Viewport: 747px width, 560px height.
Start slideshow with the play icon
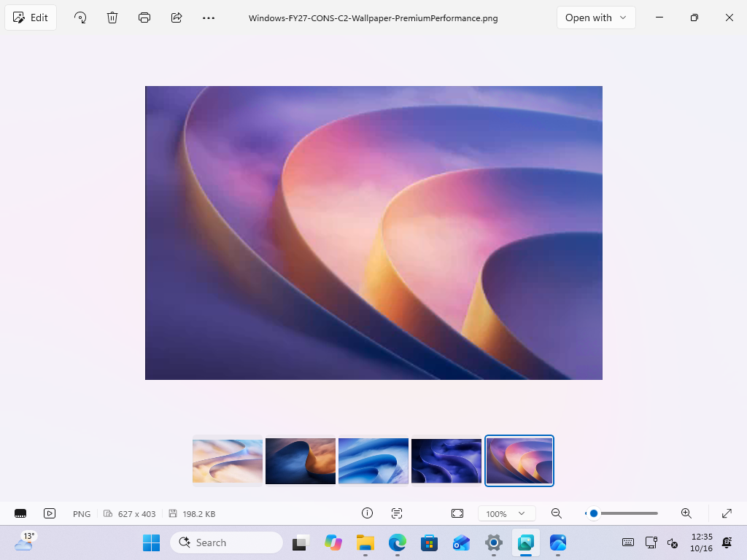click(50, 513)
